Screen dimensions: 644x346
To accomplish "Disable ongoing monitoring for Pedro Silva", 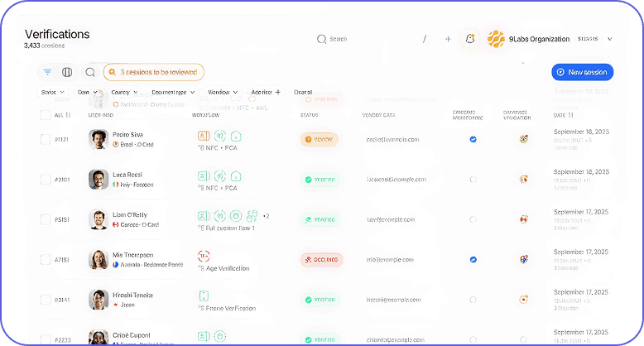I will [x=473, y=139].
